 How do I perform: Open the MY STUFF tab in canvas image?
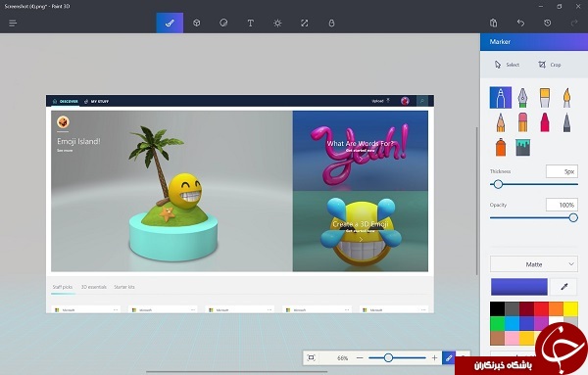(x=96, y=101)
